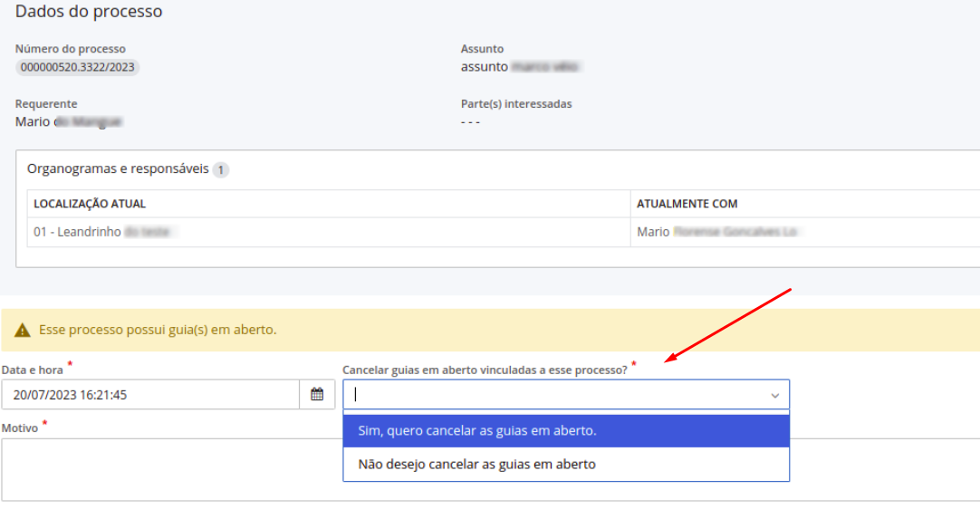Click the "Esse processo possui guia(s) em aberto" message
Screen dimensions: 980x519
(x=158, y=330)
